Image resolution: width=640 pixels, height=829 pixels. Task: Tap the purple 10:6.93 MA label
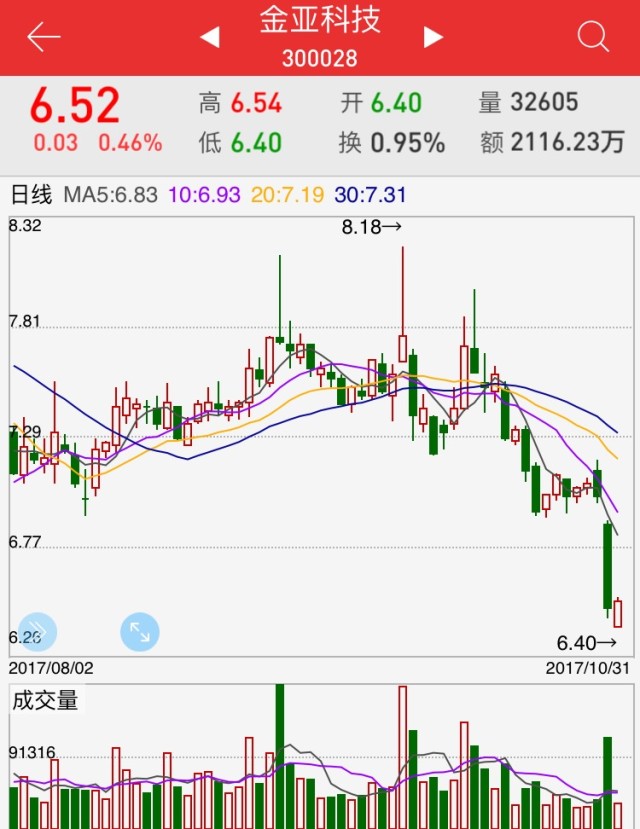[204, 195]
